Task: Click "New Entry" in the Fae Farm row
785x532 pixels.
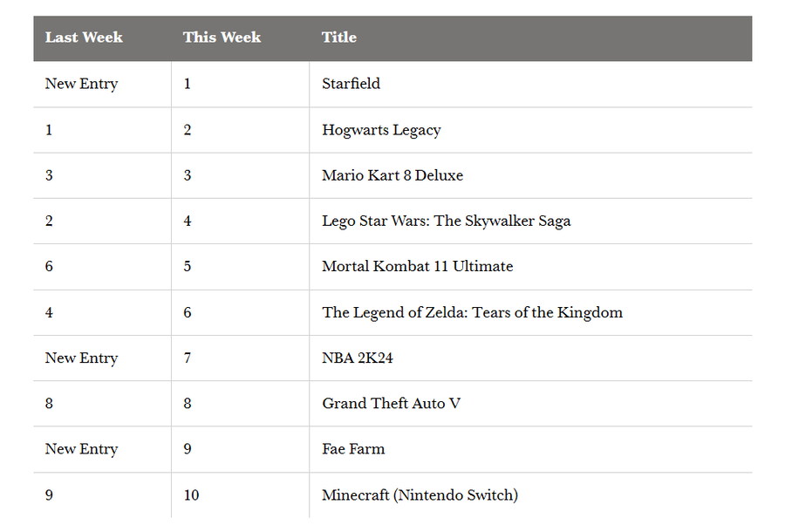Action: point(81,449)
